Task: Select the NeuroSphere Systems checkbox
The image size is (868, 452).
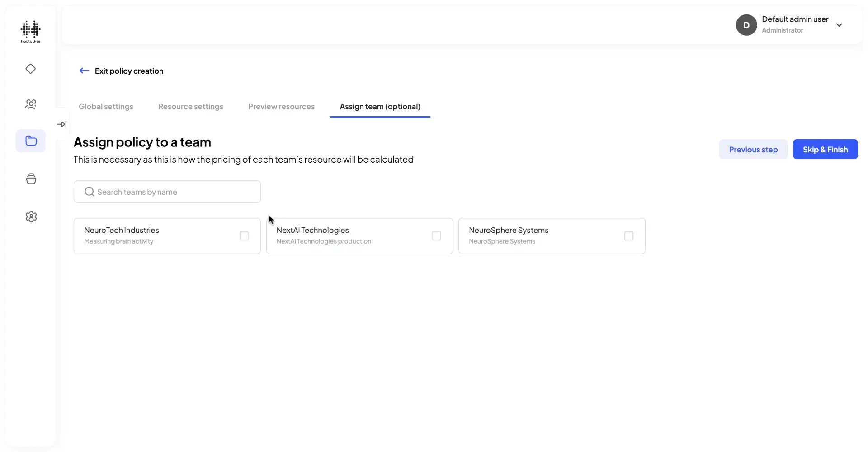Action: point(629,236)
